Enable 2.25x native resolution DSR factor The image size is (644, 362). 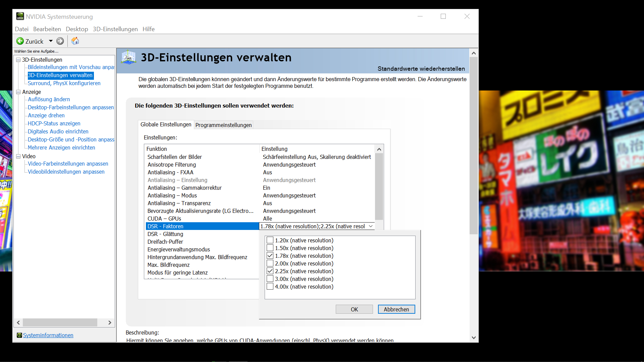(x=270, y=271)
